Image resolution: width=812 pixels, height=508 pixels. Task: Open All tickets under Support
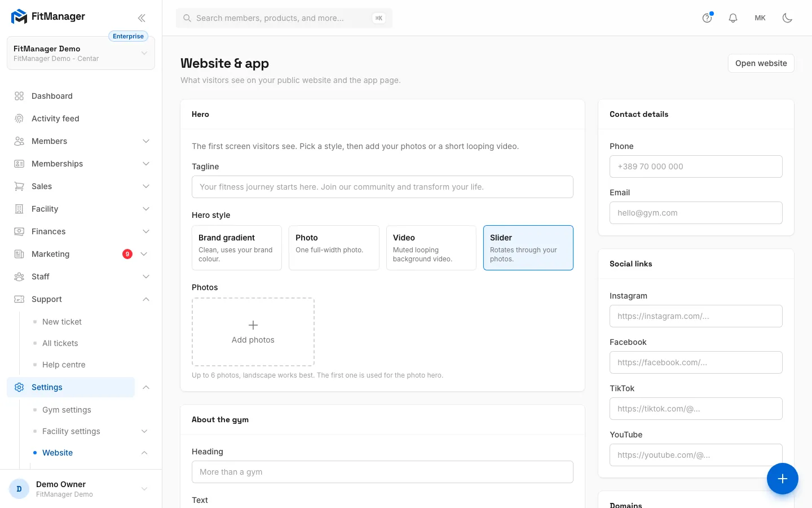tap(60, 343)
